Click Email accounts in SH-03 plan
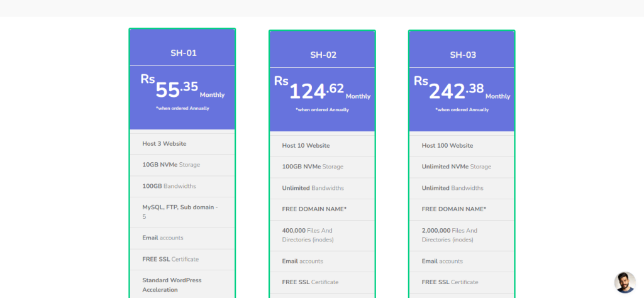The height and width of the screenshot is (298, 644). click(x=442, y=261)
